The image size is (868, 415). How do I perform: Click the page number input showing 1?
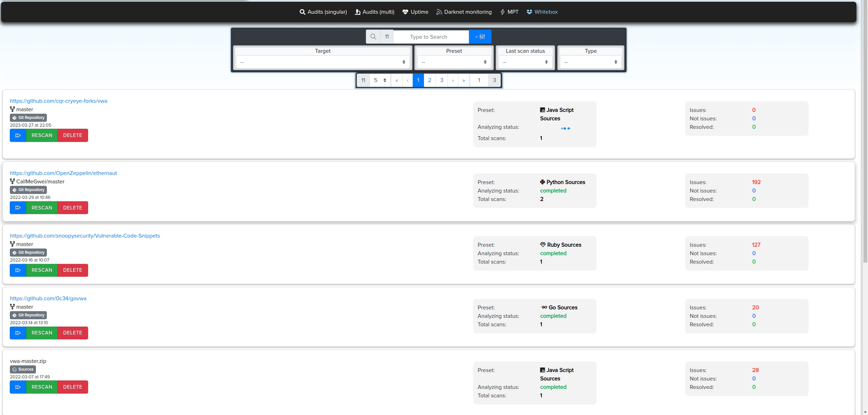pyautogui.click(x=479, y=80)
